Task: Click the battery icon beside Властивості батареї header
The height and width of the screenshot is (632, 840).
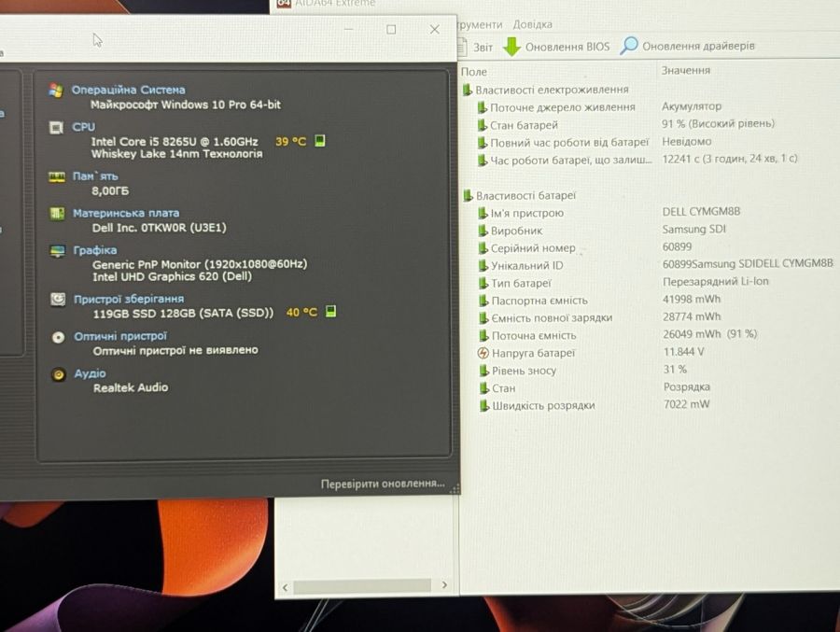Action: (x=469, y=196)
